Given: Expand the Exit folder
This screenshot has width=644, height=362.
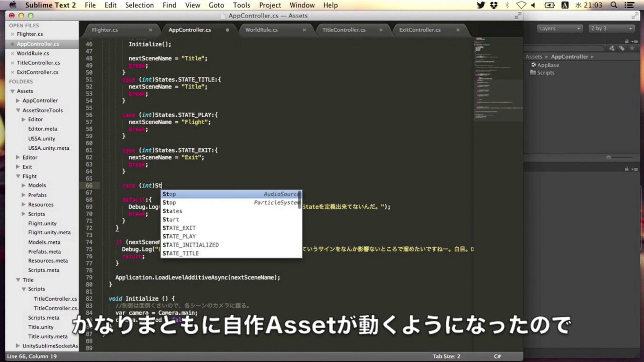Looking at the screenshot, I should [18, 167].
